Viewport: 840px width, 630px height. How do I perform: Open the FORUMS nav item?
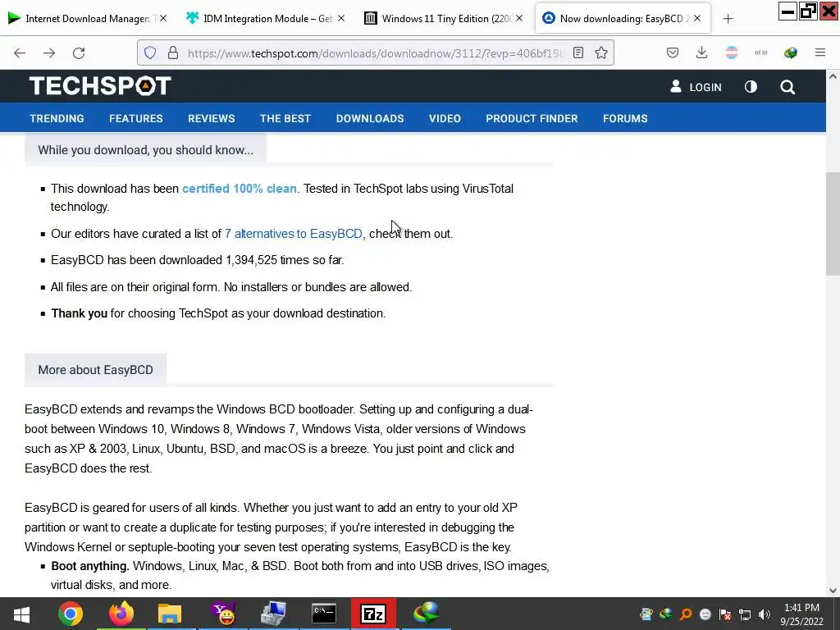pos(625,118)
